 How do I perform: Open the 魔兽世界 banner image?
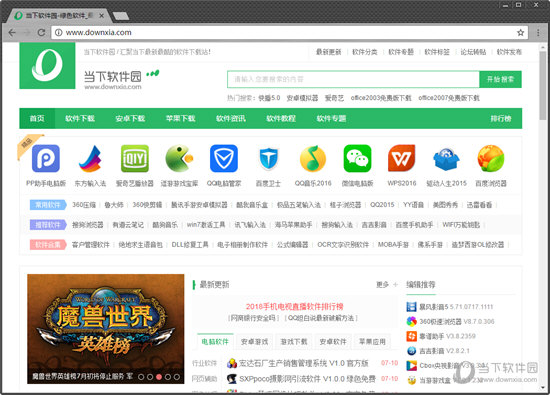coord(106,329)
